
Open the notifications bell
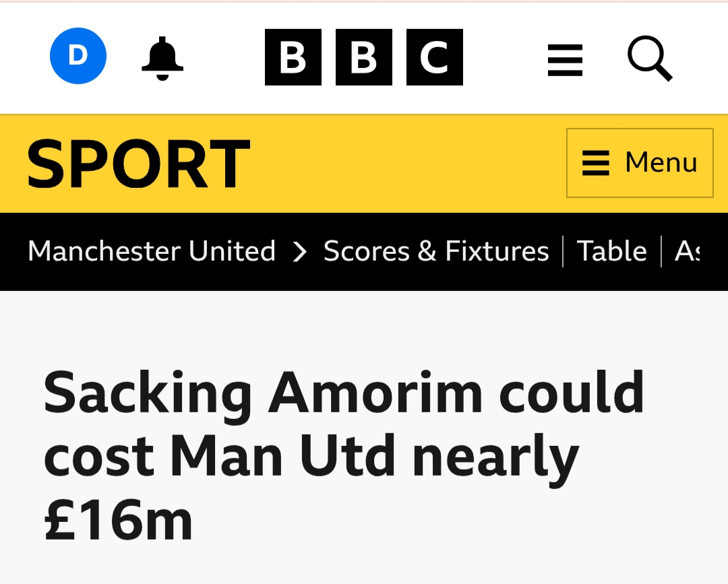162,58
